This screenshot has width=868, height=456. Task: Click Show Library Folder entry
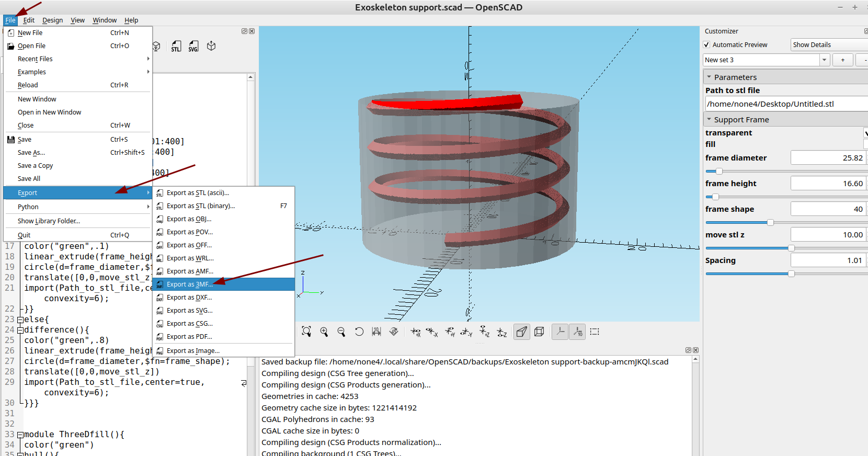[77, 221]
